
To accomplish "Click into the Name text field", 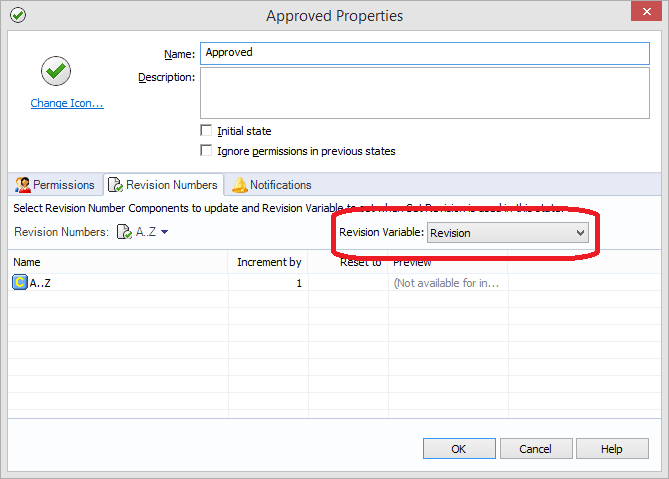I will coord(424,53).
